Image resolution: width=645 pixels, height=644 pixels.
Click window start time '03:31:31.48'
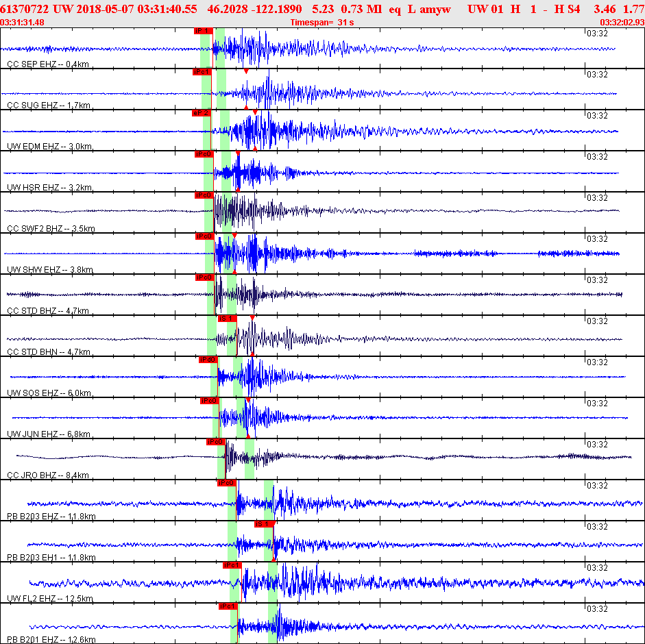22,22
